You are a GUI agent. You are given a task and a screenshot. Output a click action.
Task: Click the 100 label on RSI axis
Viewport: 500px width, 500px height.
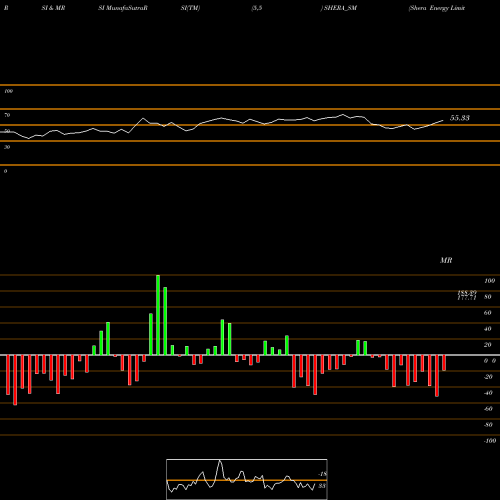pos(9,91)
